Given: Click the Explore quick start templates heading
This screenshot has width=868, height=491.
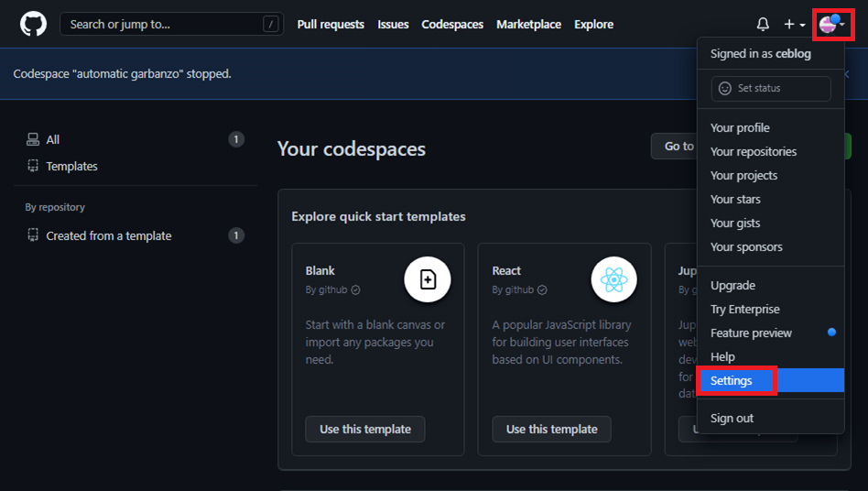Looking at the screenshot, I should [x=379, y=216].
